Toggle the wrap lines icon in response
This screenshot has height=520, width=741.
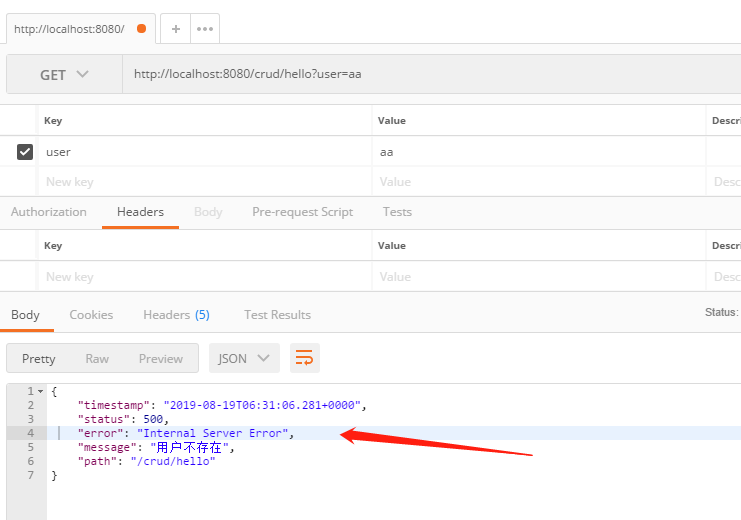[304, 358]
